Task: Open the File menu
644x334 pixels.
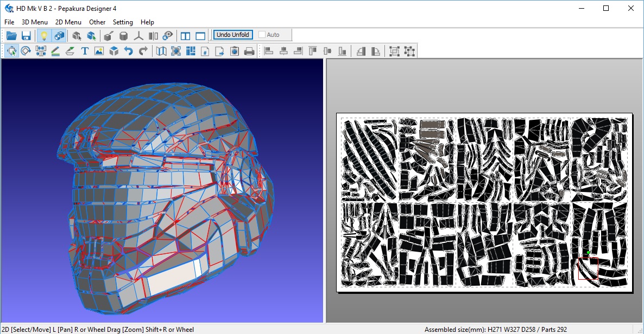Action: 9,22
